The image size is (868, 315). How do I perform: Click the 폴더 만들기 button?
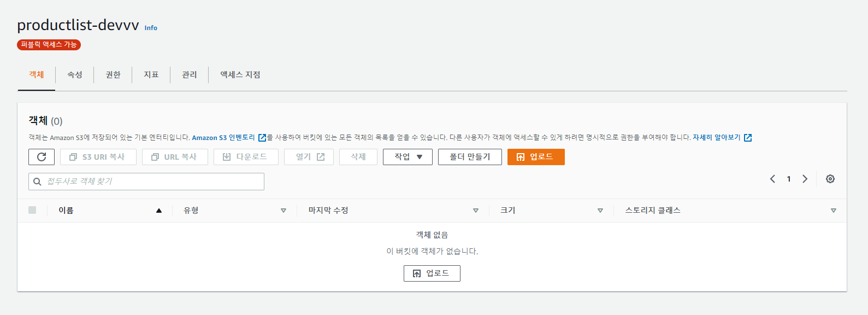point(470,157)
